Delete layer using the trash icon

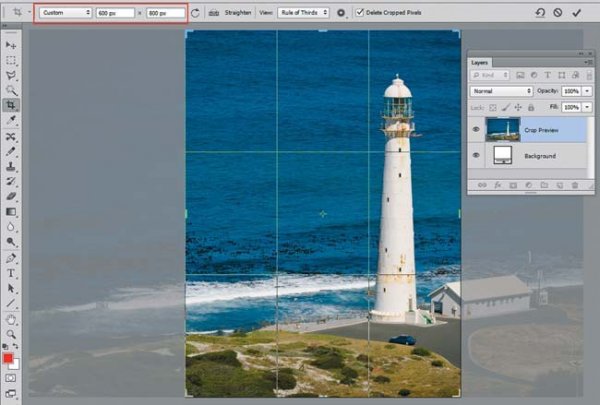(x=575, y=185)
